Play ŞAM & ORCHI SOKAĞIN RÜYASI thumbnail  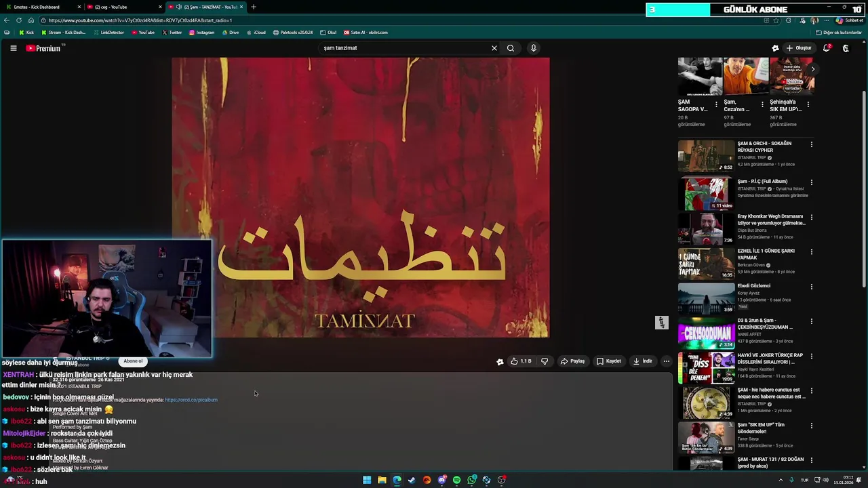click(x=706, y=156)
